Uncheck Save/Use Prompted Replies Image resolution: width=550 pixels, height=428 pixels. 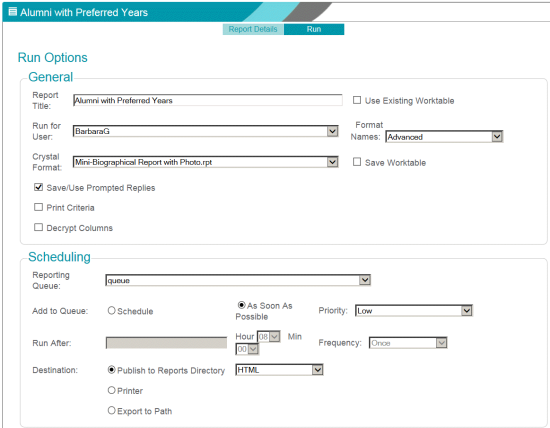[38, 187]
